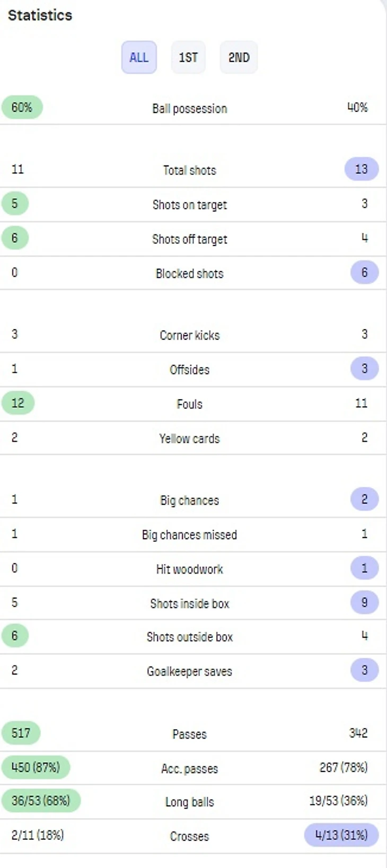Click the Shots inside box 9 badge

tap(364, 602)
